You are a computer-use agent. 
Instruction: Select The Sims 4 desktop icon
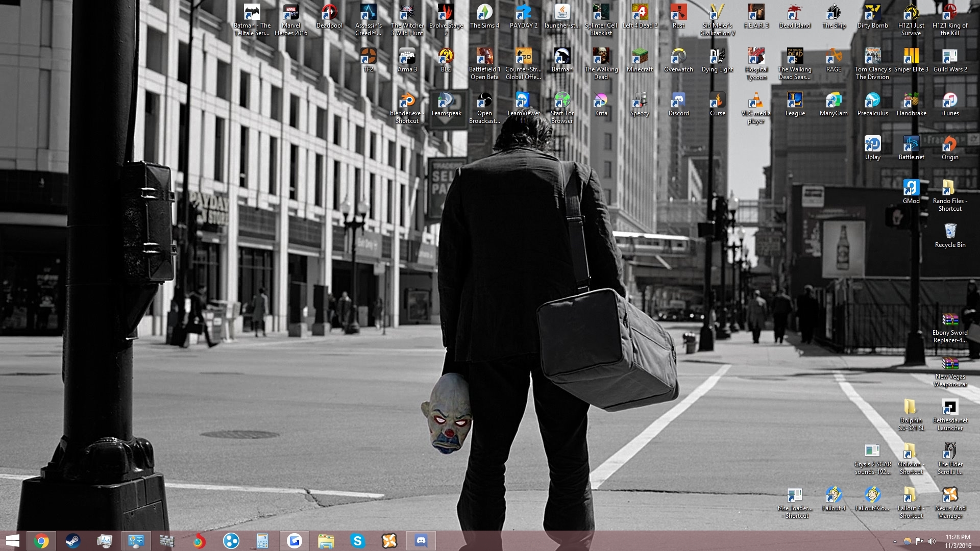coord(484,17)
